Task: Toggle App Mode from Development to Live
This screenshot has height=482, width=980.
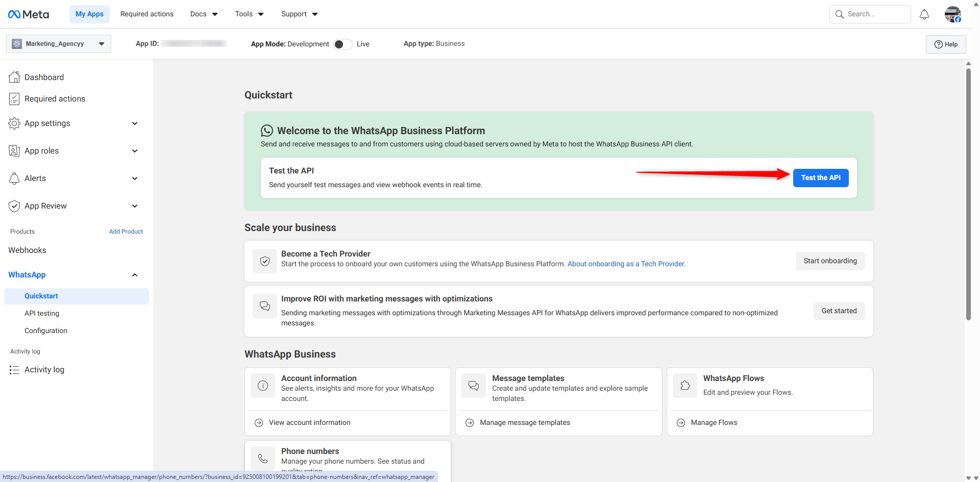Action: tap(342, 44)
